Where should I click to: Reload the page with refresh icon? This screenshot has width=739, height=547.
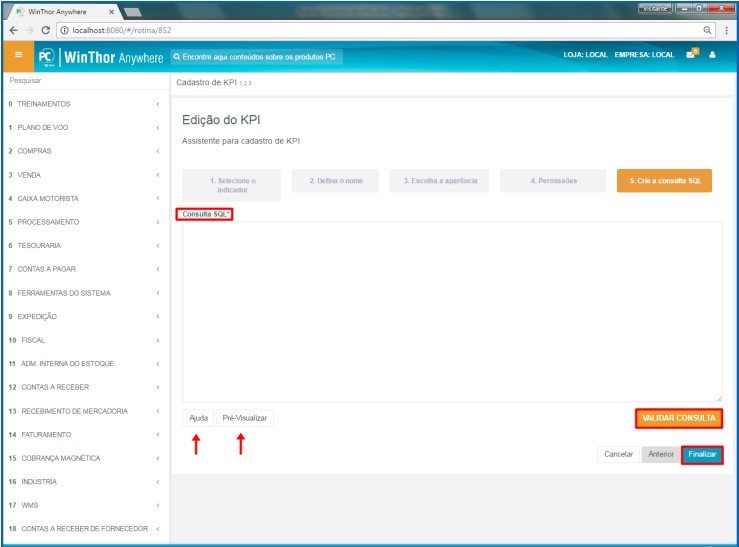45,30
